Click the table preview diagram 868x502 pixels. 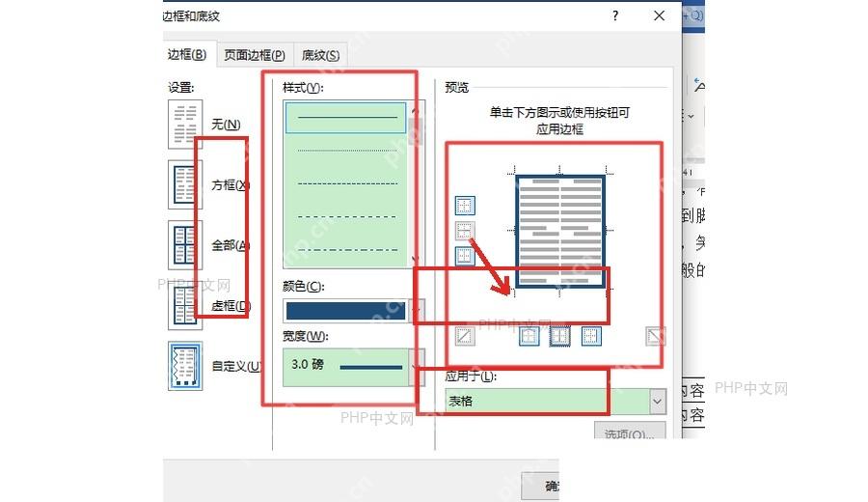pos(559,231)
